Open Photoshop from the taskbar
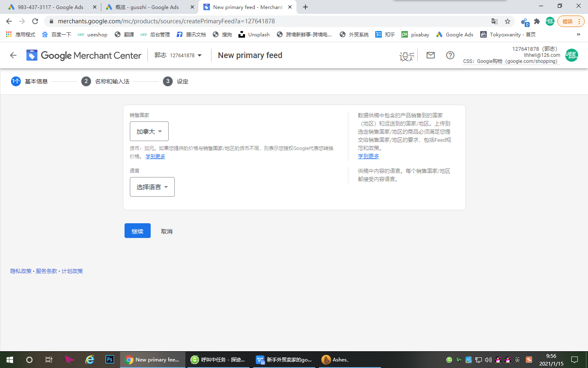The width and height of the screenshot is (588, 368). tap(109, 359)
